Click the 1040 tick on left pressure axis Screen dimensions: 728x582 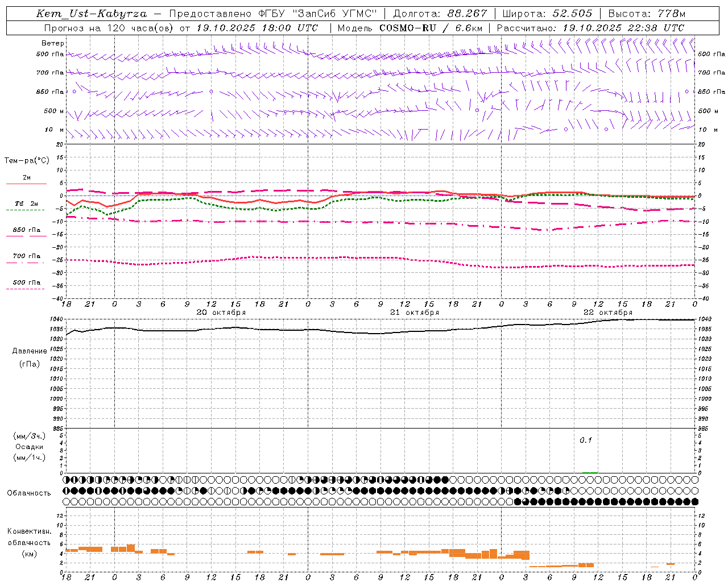(x=56, y=320)
